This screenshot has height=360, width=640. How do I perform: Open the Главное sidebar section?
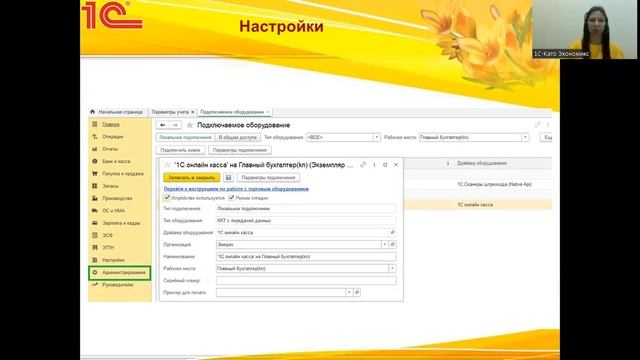[x=111, y=124]
